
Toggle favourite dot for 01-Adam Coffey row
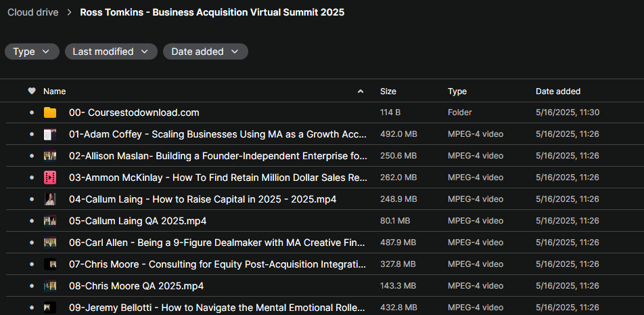pyautogui.click(x=32, y=135)
